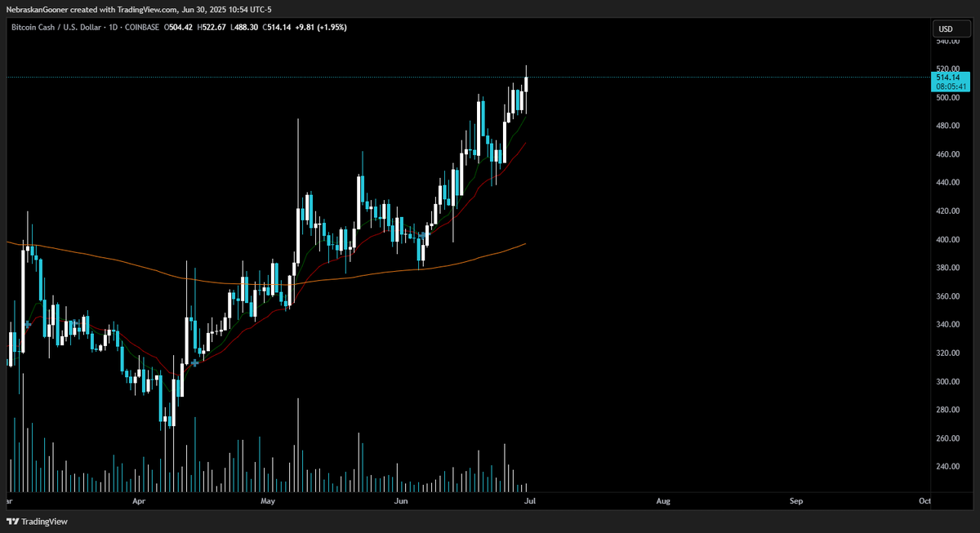Click the 280.00 price axis label
980x533 pixels.
pos(947,411)
